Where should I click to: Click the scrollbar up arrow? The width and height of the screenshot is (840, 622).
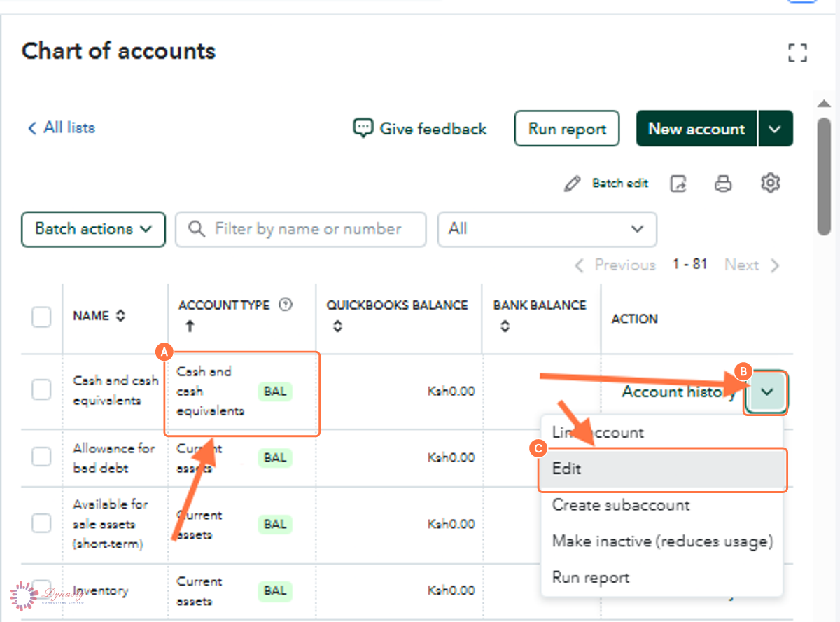click(825, 104)
